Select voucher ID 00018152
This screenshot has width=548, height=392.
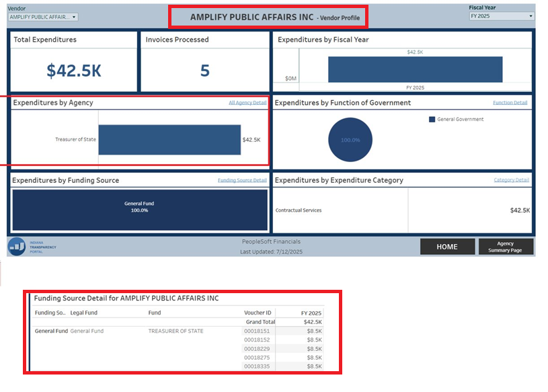257,340
